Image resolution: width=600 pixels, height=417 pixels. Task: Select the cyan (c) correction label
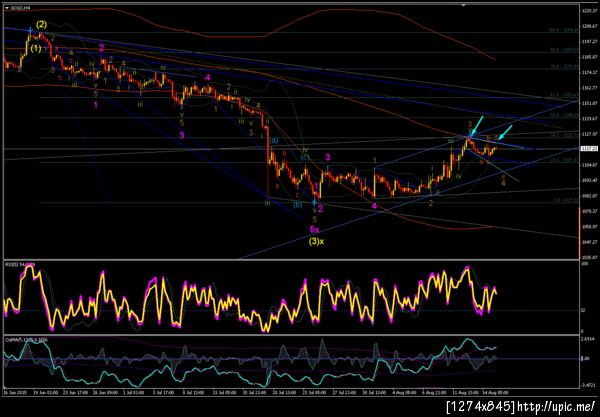pos(305,157)
